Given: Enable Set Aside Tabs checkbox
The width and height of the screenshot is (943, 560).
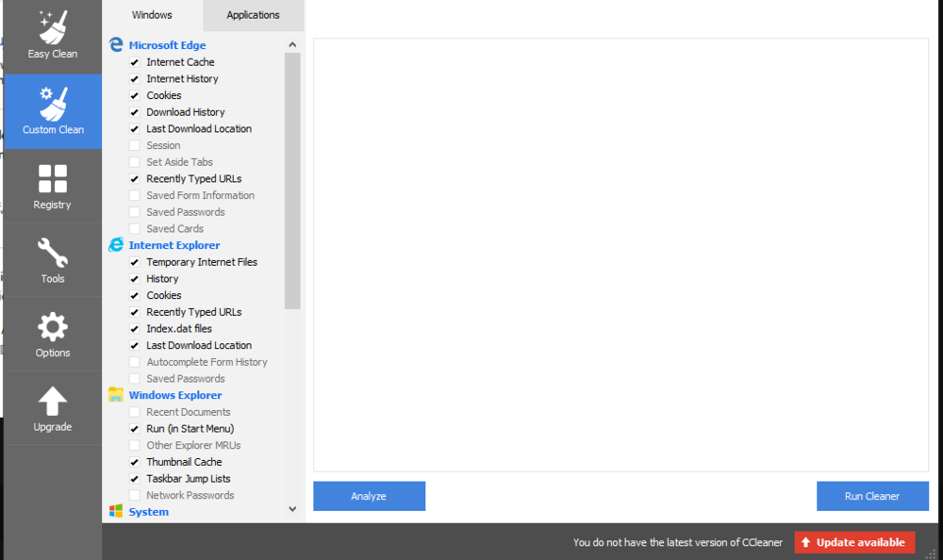Looking at the screenshot, I should point(135,162).
